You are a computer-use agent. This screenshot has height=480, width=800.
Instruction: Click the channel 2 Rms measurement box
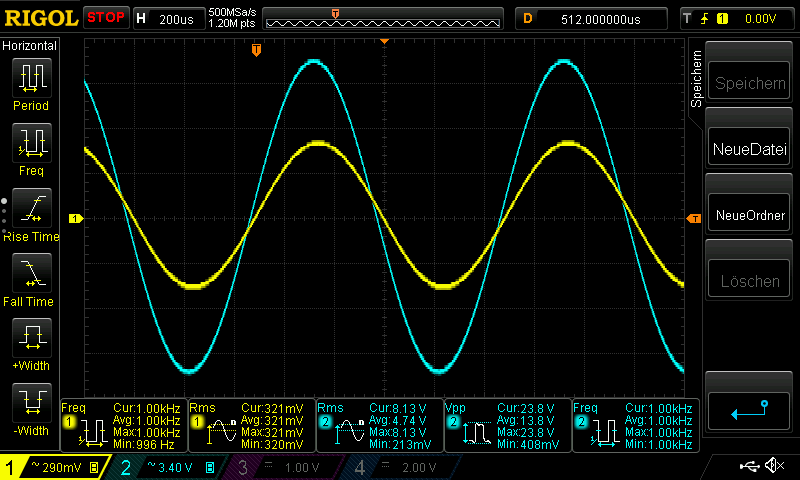380,425
